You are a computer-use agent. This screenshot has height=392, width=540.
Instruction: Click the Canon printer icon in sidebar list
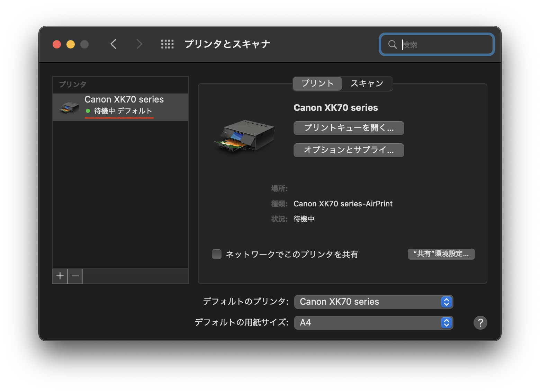tap(69, 107)
